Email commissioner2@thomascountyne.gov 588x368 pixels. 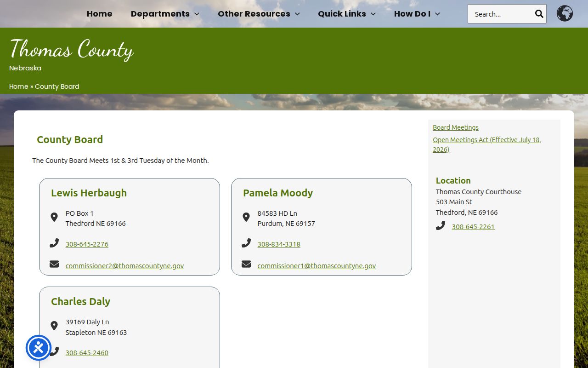[124, 266]
